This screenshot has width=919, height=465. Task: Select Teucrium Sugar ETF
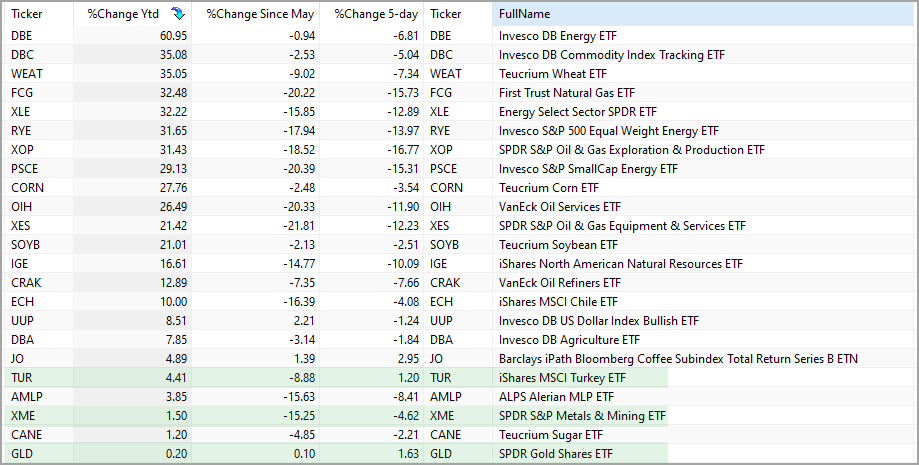coord(551,435)
